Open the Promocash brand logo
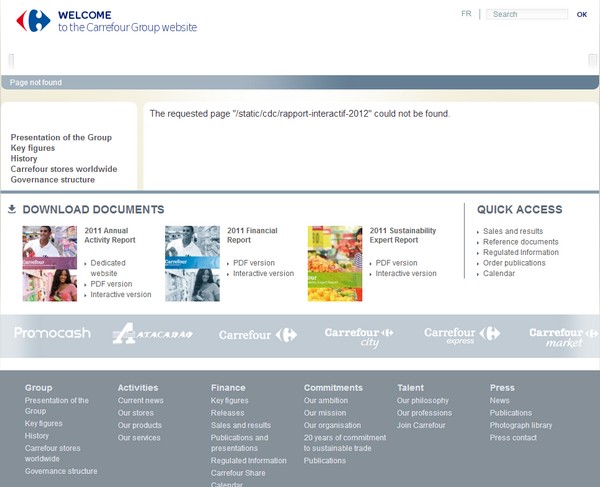 (x=52, y=334)
